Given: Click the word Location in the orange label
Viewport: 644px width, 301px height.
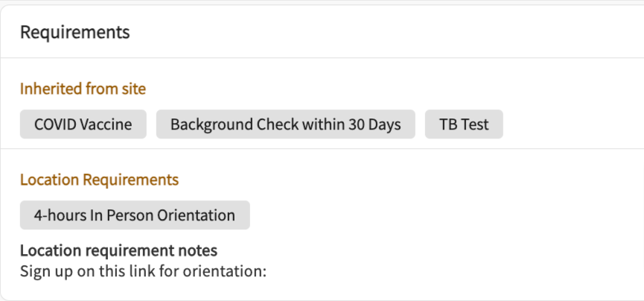Looking at the screenshot, I should coord(48,180).
